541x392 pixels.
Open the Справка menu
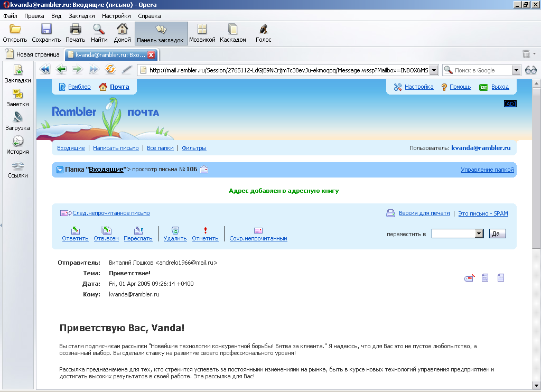(150, 16)
